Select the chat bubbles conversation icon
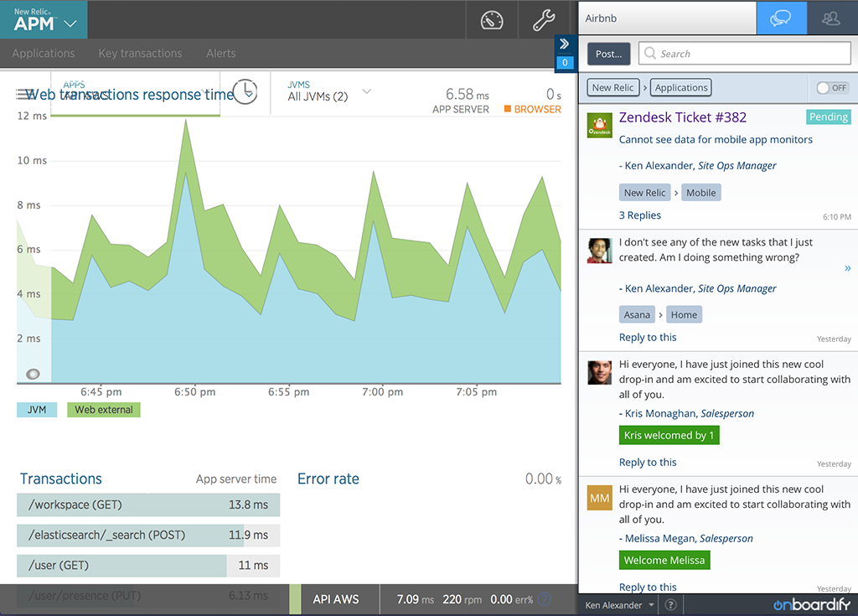This screenshot has height=616, width=858. click(781, 18)
